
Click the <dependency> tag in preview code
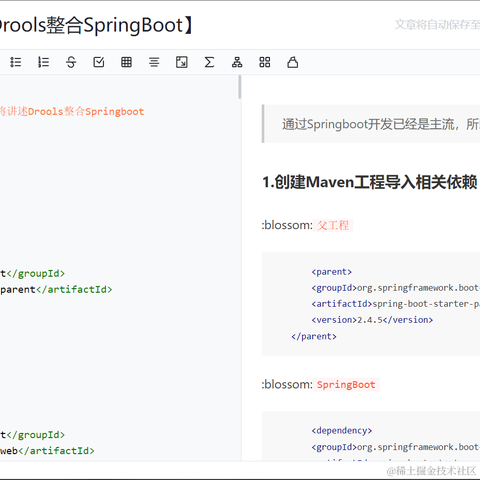point(342,431)
